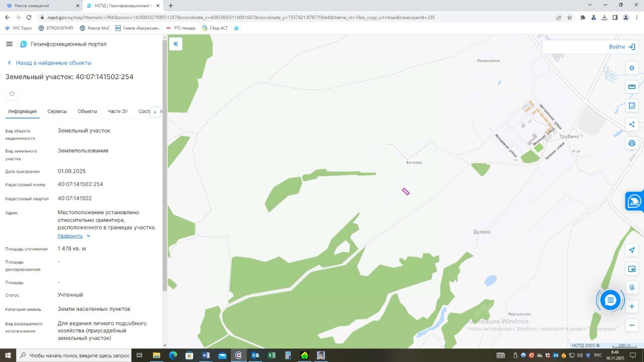Image resolution: width=644 pixels, height=362 pixels.
Task: Click the Windows Start button
Action: click(x=8, y=355)
